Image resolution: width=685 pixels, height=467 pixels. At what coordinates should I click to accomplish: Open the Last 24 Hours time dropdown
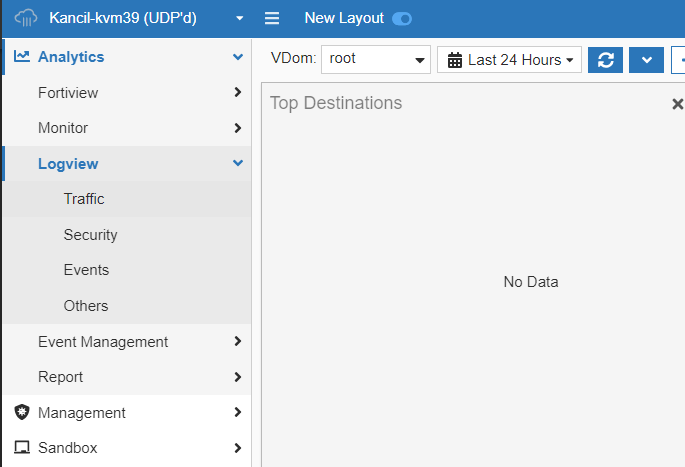[510, 60]
